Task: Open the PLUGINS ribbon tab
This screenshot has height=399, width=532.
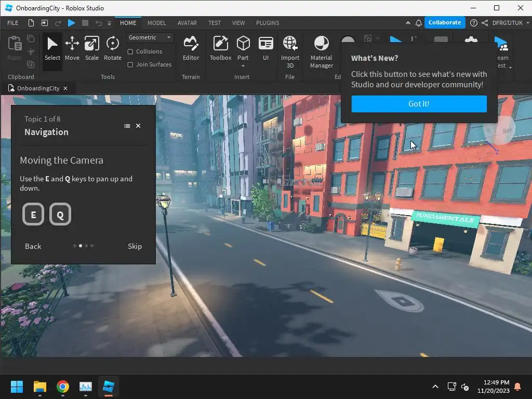Action: [x=268, y=23]
